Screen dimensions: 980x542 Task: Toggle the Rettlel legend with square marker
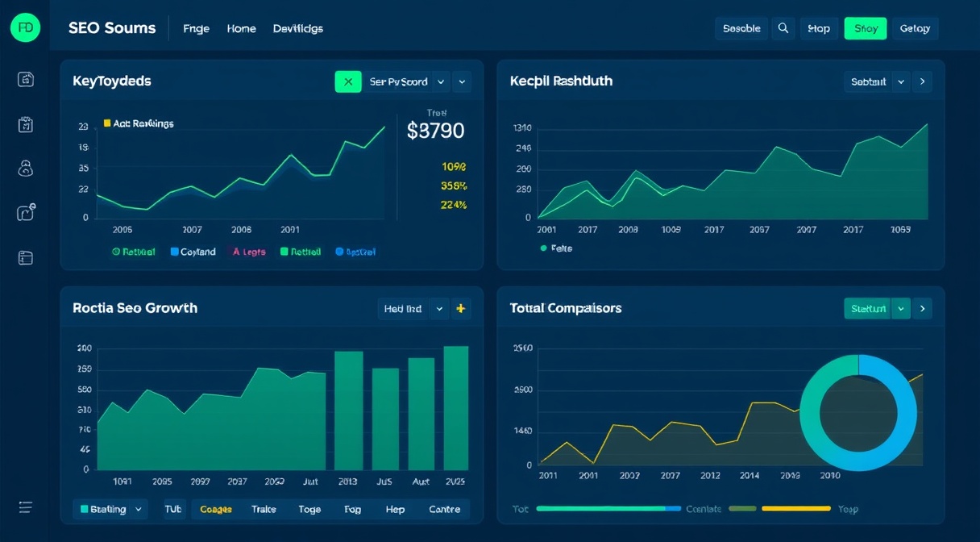coord(301,252)
